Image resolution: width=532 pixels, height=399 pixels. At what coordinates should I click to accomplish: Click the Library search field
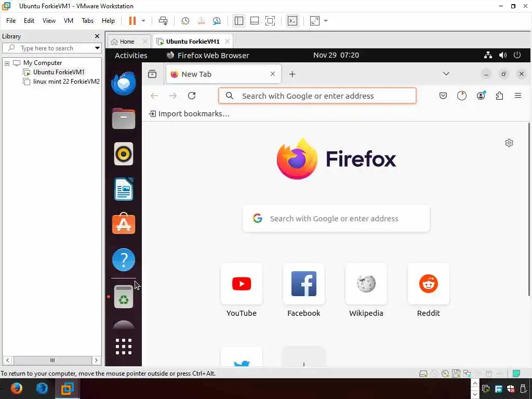coord(51,48)
